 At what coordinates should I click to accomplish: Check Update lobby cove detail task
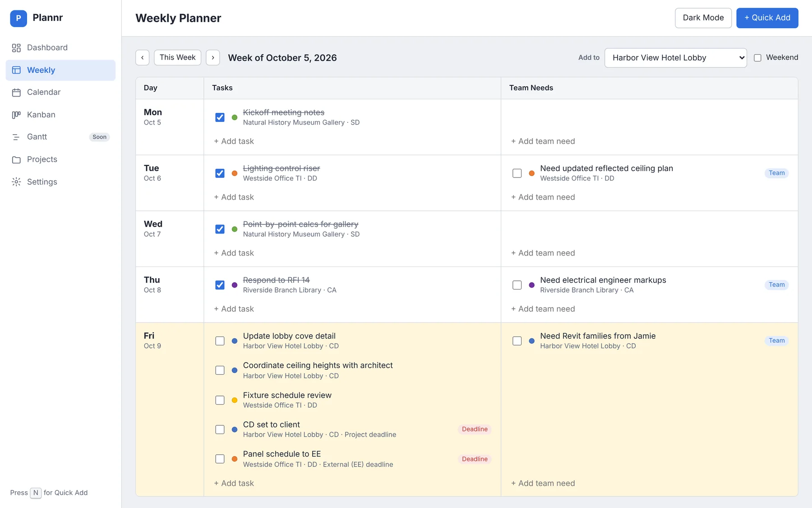tap(220, 341)
